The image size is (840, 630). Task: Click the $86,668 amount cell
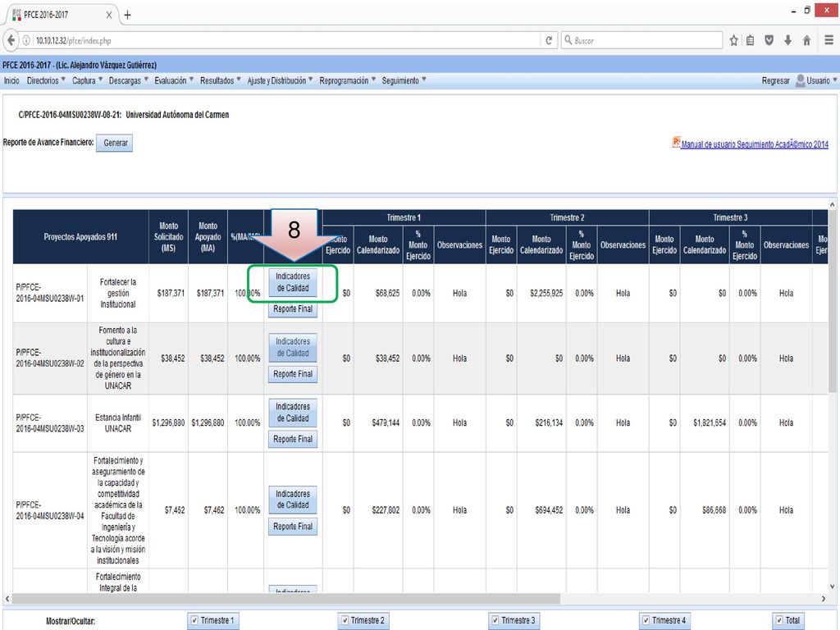(x=714, y=510)
